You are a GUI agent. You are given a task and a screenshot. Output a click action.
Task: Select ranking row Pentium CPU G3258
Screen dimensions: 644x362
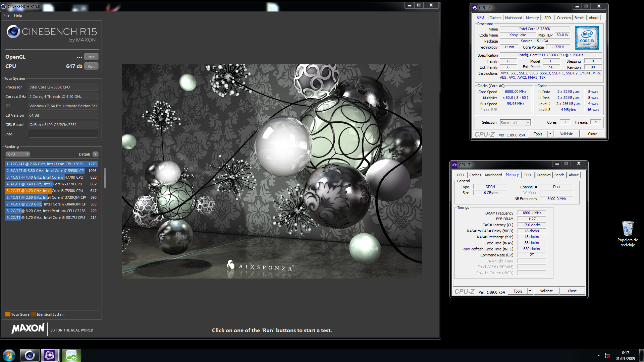[x=52, y=211]
